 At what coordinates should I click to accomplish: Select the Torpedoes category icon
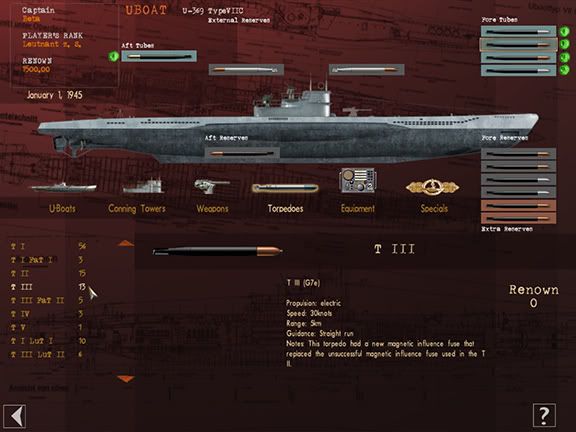pyautogui.click(x=285, y=188)
